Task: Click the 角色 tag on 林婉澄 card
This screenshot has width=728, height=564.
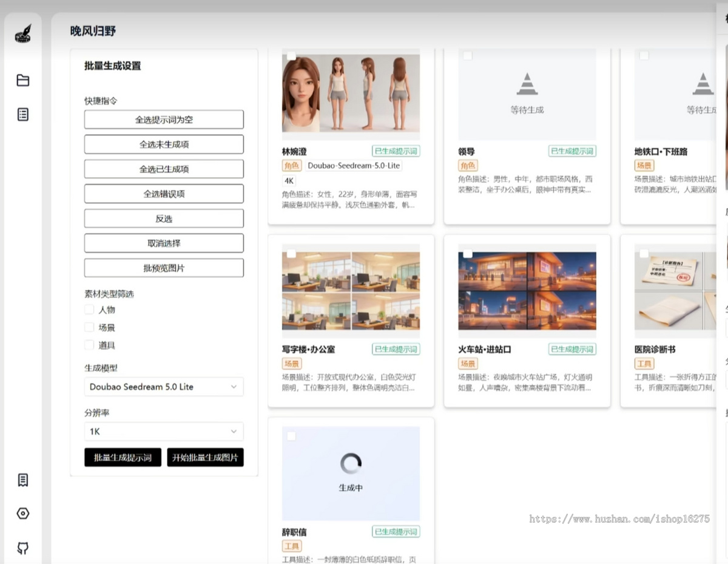Action: pos(292,166)
